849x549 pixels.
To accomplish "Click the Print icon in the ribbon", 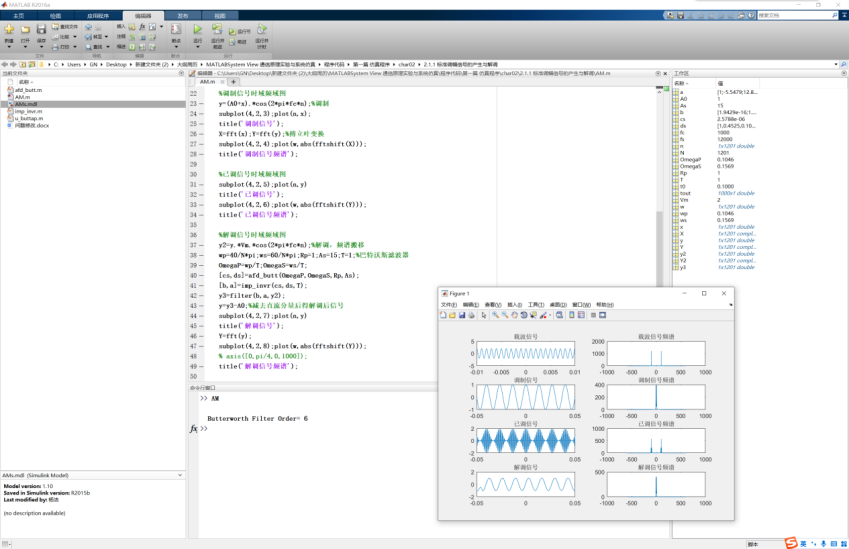I will 55,47.
